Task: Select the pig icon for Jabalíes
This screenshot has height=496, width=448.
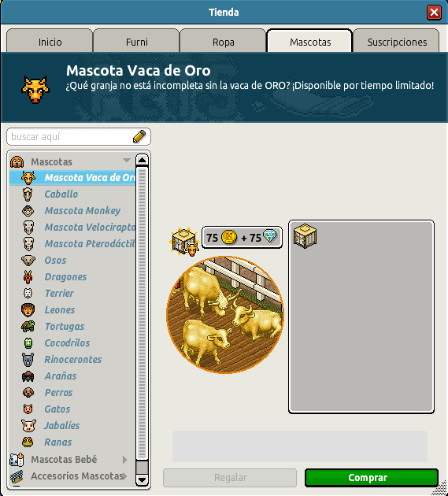Action: [28, 426]
